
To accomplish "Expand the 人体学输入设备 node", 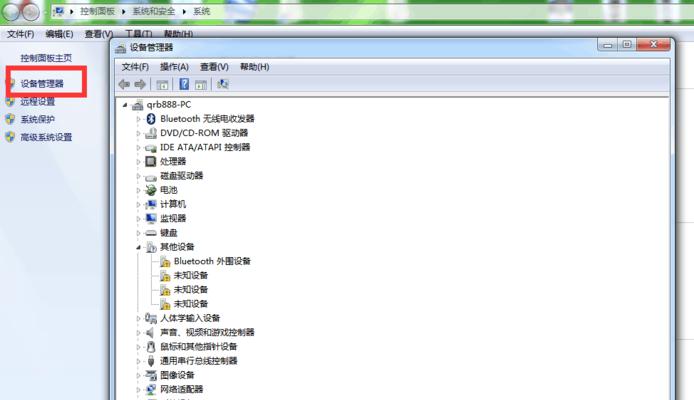I will point(138,318).
